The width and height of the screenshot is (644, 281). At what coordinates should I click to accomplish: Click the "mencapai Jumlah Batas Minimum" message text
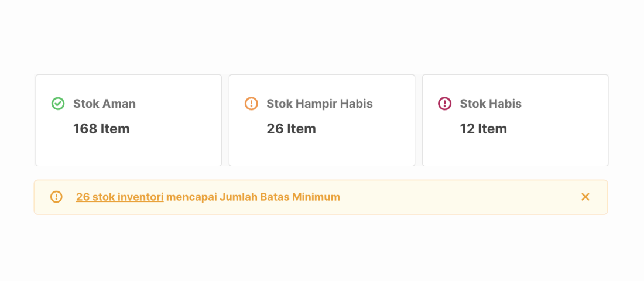[253, 197]
